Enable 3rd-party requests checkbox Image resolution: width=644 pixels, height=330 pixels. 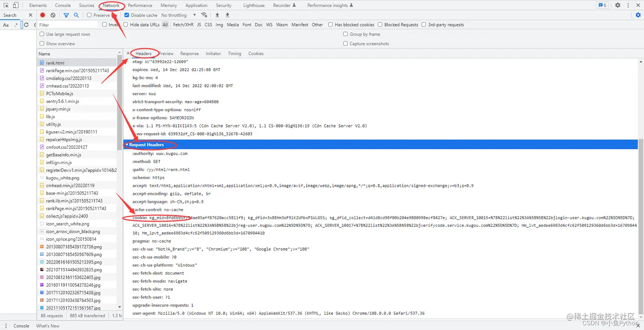coord(424,24)
